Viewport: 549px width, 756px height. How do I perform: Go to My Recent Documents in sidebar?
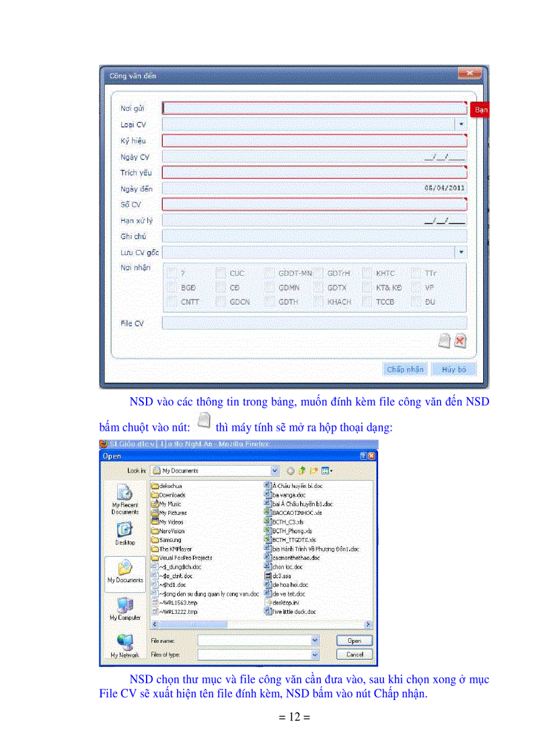click(x=125, y=498)
